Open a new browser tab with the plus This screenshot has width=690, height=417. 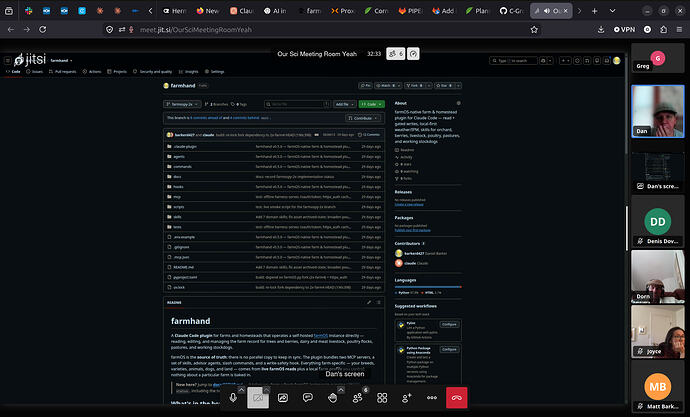(x=595, y=11)
